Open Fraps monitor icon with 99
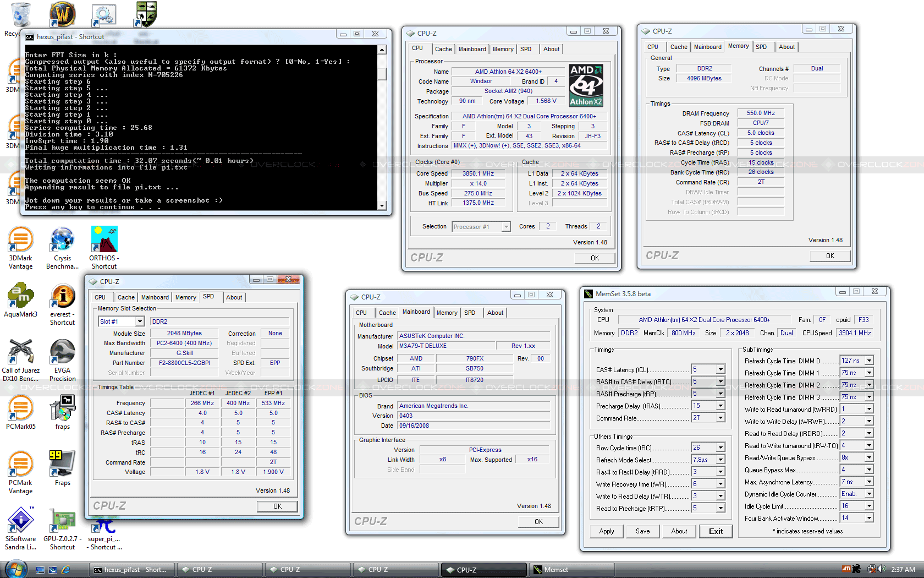This screenshot has width=924, height=578. click(x=62, y=468)
